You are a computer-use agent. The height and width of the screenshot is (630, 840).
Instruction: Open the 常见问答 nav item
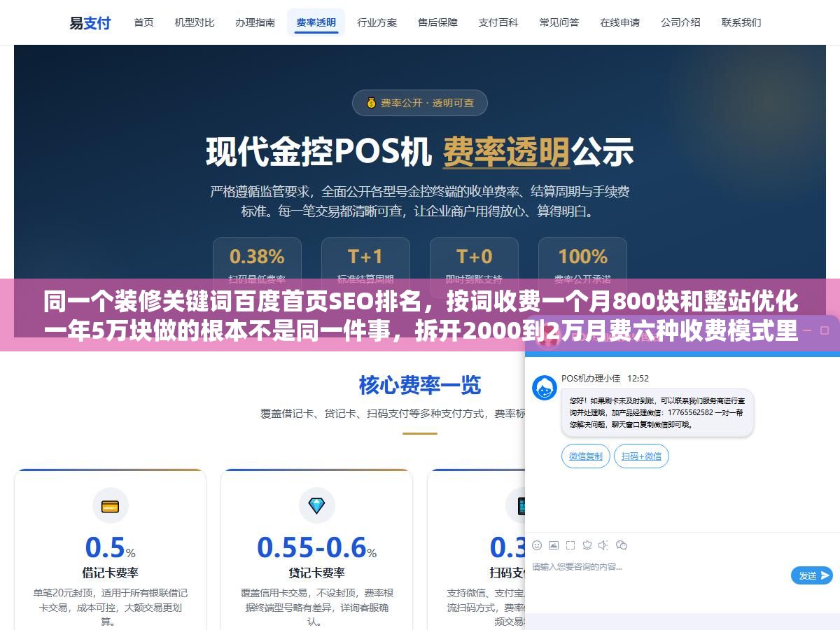tap(559, 22)
